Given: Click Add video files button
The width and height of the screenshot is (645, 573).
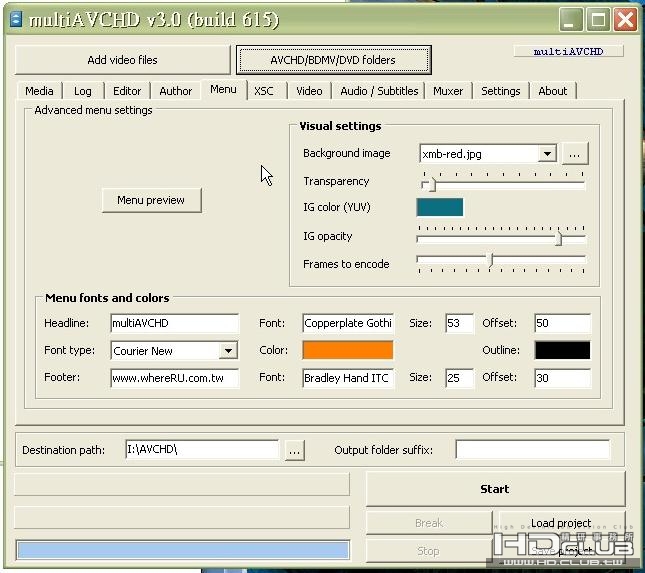Looking at the screenshot, I should point(122,60).
